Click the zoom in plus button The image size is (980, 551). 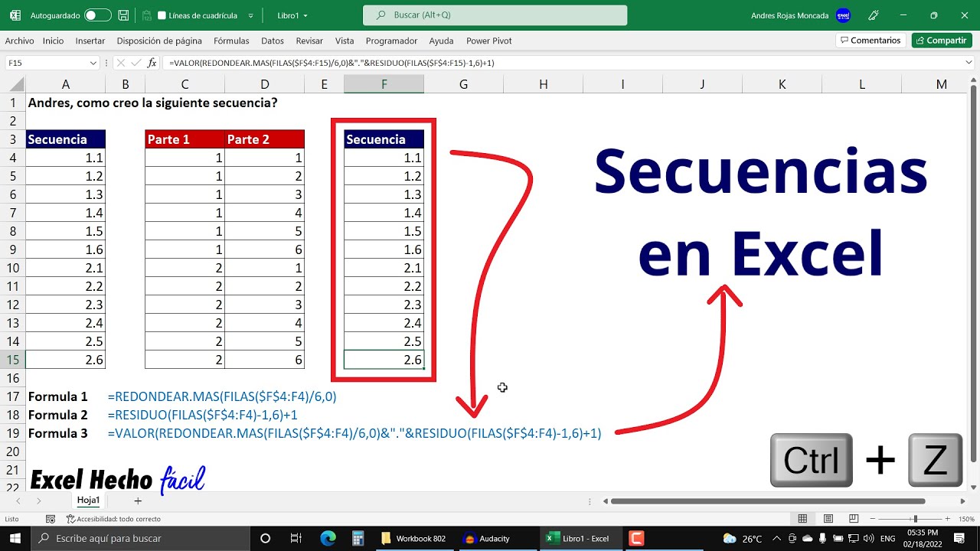[x=946, y=518]
